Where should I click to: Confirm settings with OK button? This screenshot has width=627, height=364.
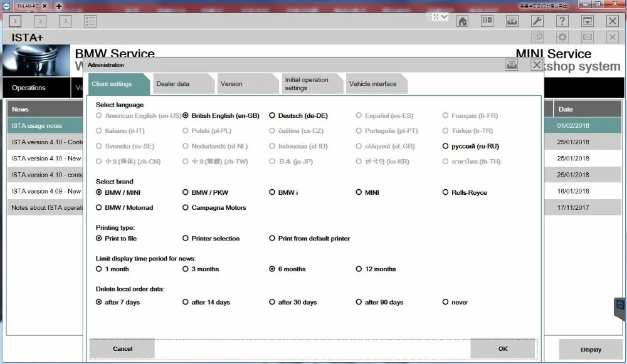tap(503, 349)
